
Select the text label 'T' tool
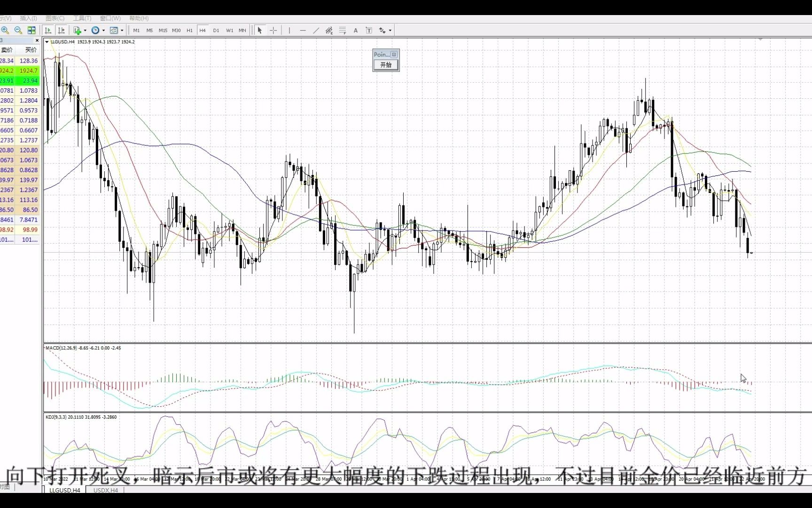click(369, 30)
